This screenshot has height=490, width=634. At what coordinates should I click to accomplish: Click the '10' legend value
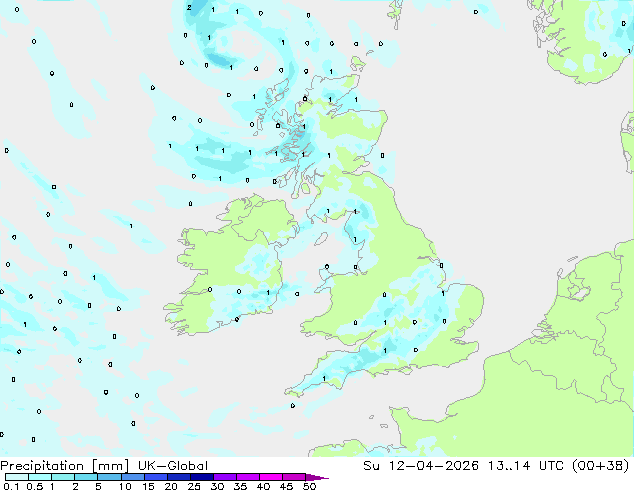pos(125,486)
